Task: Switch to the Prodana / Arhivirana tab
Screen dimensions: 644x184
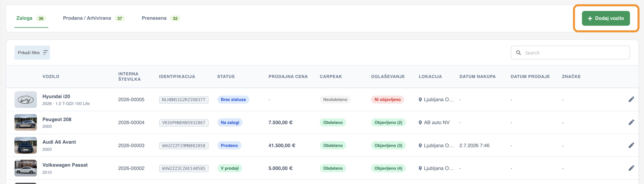Action: 94,18
